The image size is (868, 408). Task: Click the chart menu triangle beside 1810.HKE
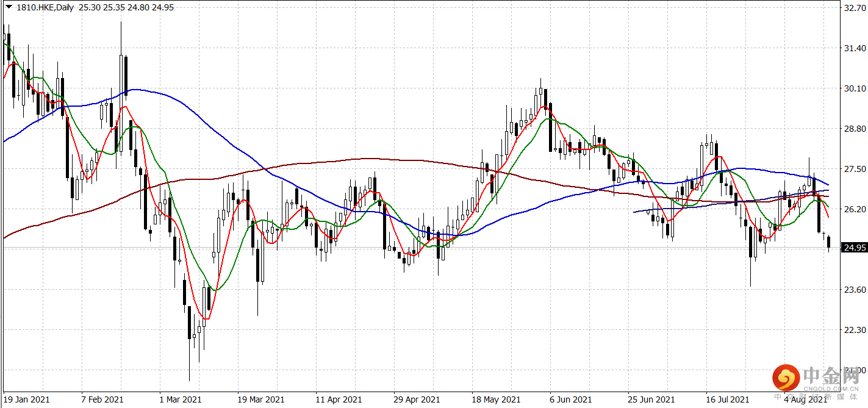(x=7, y=6)
